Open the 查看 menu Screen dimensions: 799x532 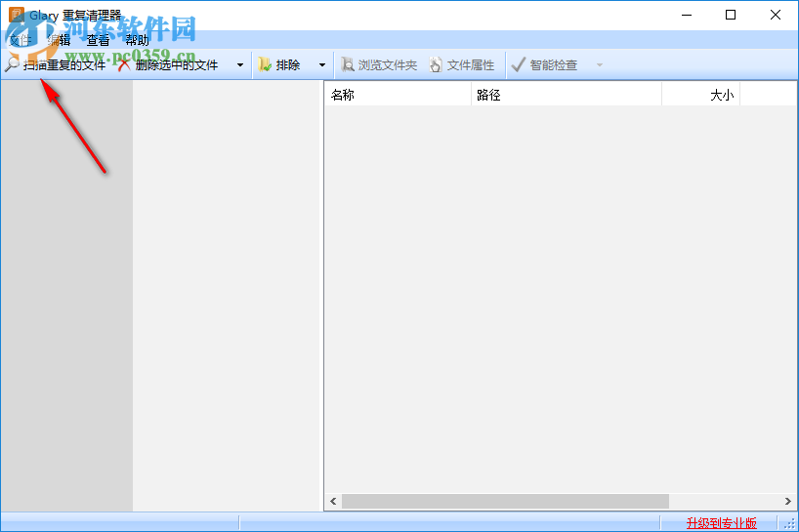(x=98, y=40)
